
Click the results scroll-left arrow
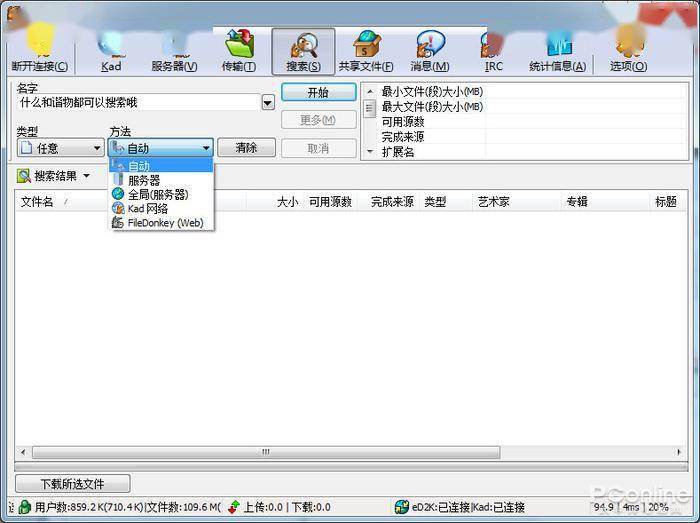pos(23,452)
